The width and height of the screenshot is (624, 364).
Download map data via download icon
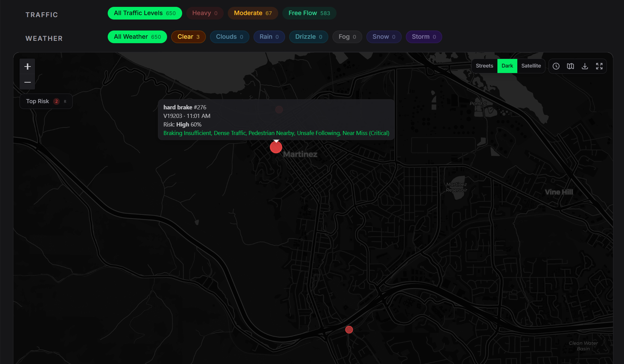(585, 66)
